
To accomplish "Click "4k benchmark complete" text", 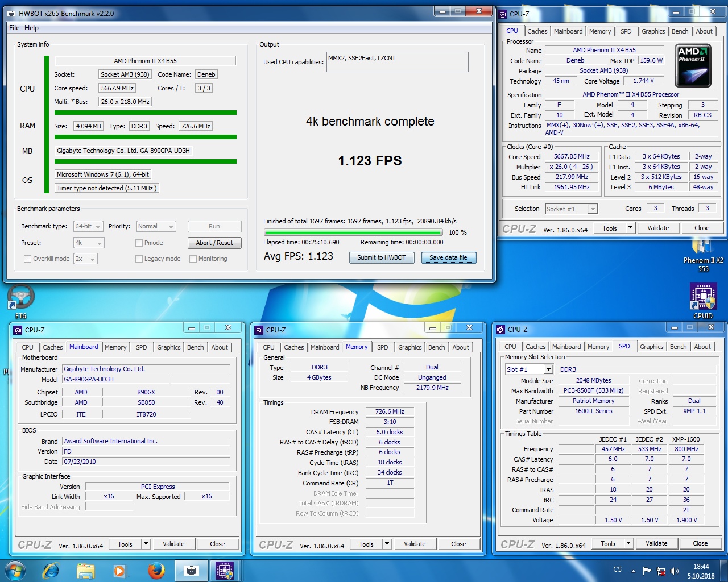I will coord(370,122).
